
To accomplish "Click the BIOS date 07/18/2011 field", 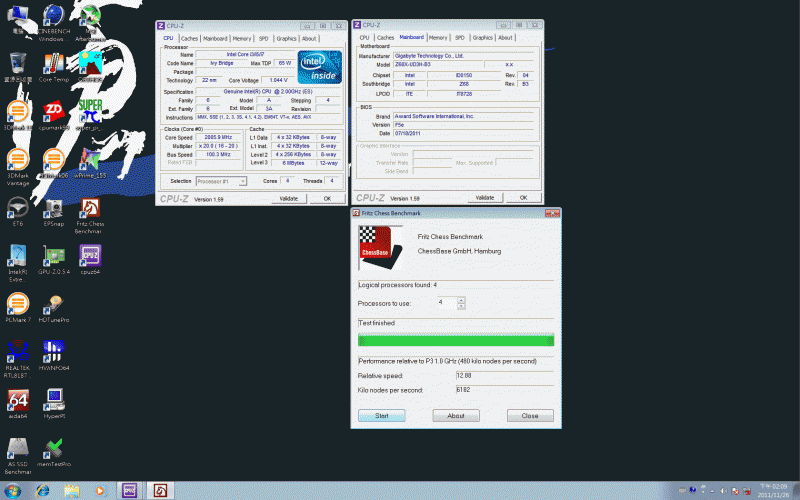I will [464, 134].
